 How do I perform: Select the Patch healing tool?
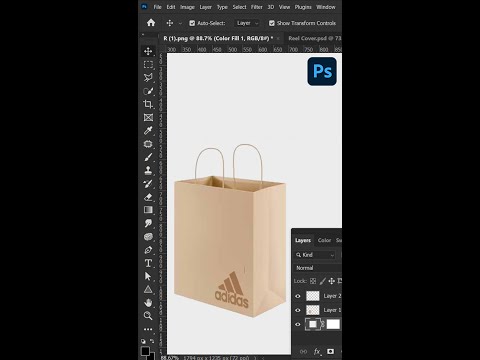click(x=148, y=144)
